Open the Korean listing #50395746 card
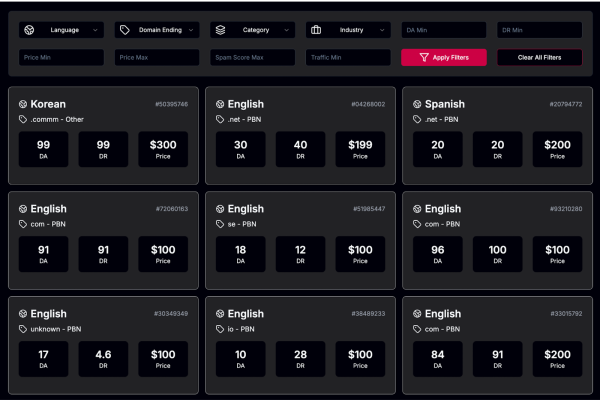This screenshot has width=600, height=400. pos(104,136)
